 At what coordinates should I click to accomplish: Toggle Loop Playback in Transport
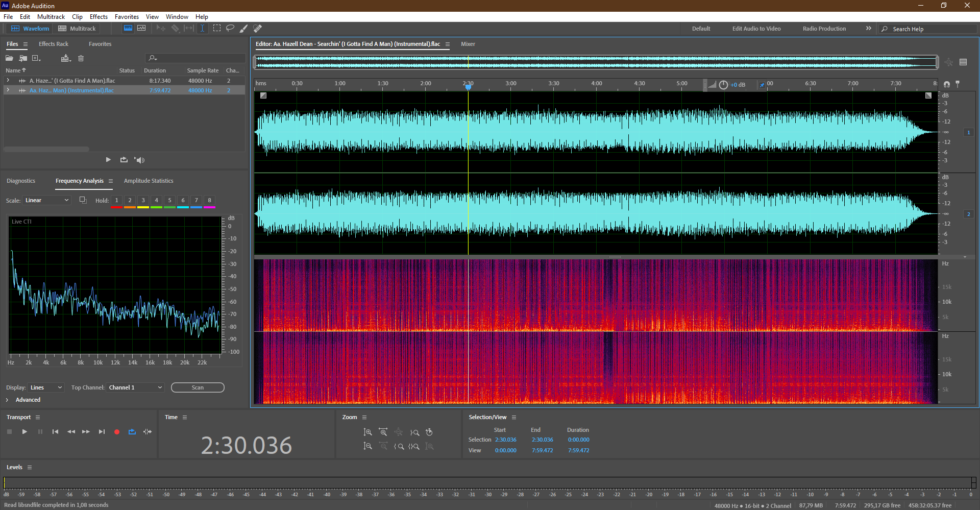[x=132, y=432]
